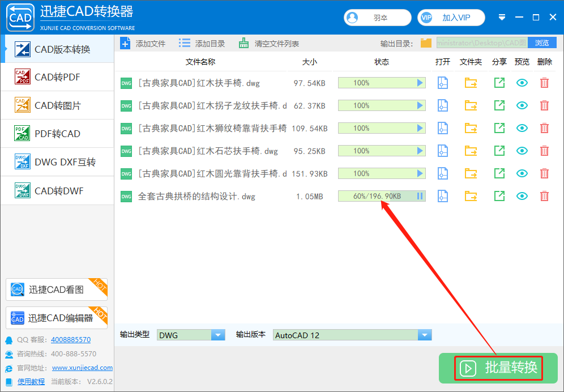Open folder for 红木圆光靠背扶手椅
Image resolution: width=564 pixels, height=392 pixels.
point(471,173)
